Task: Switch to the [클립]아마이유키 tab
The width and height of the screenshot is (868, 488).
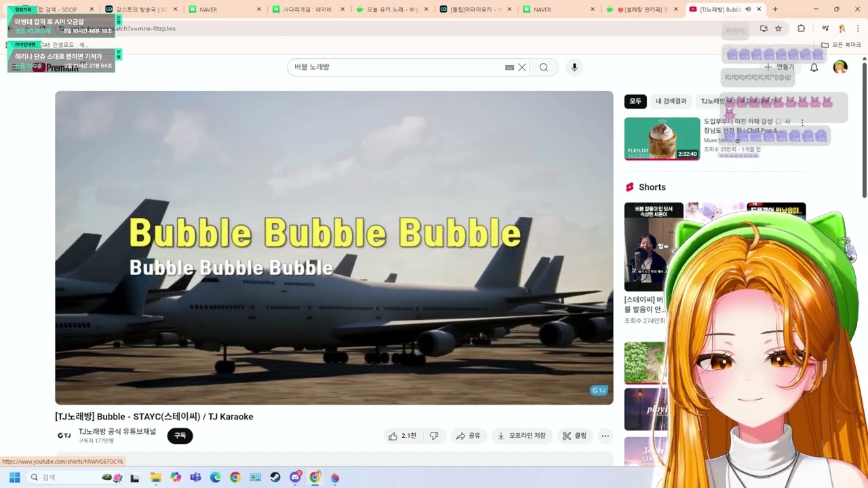Action: click(x=475, y=9)
